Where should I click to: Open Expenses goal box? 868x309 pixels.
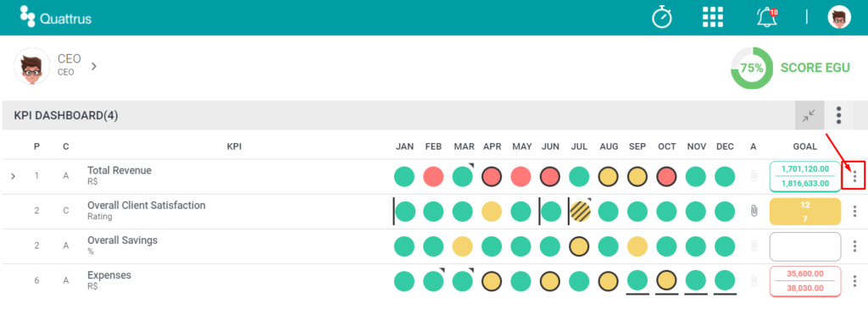[x=805, y=281]
